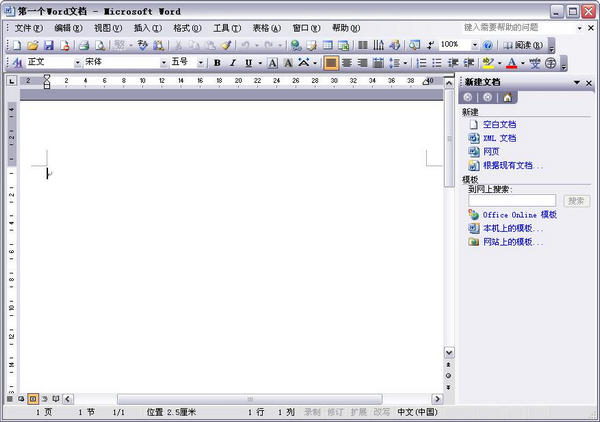Select the Format Painter brush icon
This screenshot has width=600, height=422.
tap(227, 46)
